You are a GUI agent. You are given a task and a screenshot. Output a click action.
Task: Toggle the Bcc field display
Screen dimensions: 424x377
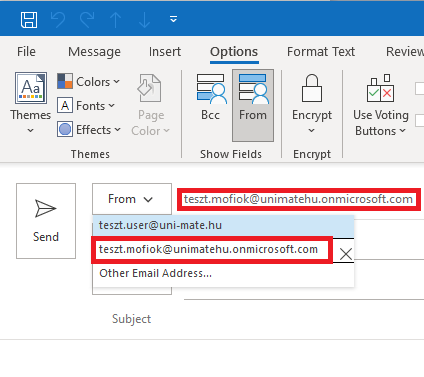pos(211,97)
